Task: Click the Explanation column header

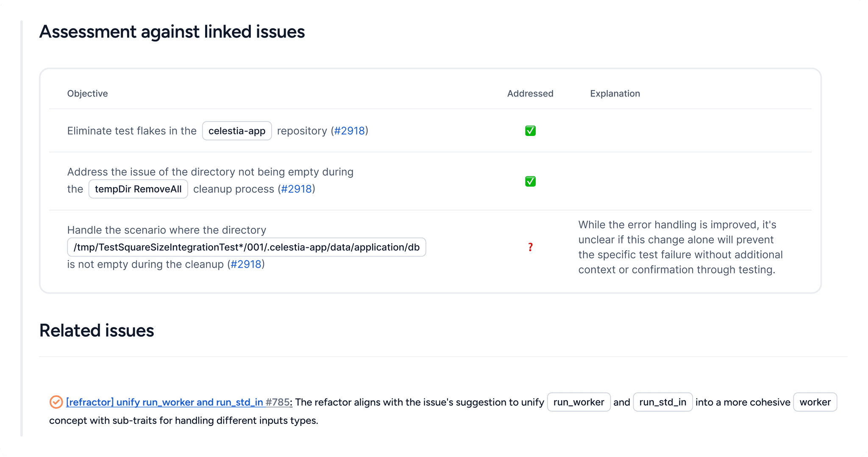Action: 615,94
